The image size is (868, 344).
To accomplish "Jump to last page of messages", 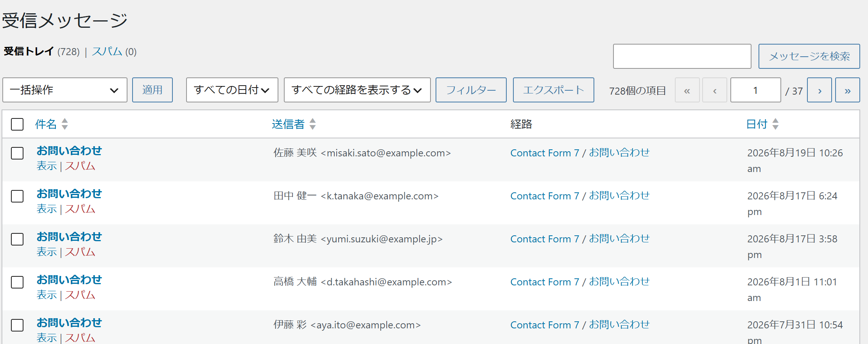I will click(x=848, y=90).
